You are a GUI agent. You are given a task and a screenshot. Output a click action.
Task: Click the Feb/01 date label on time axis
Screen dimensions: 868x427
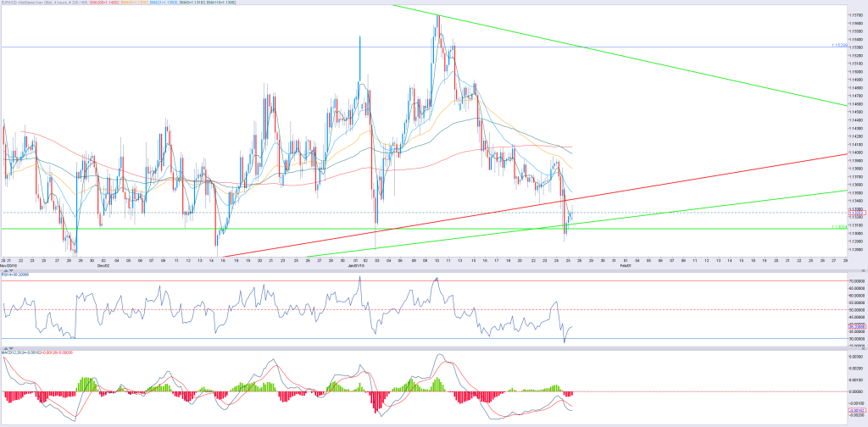[x=625, y=266]
